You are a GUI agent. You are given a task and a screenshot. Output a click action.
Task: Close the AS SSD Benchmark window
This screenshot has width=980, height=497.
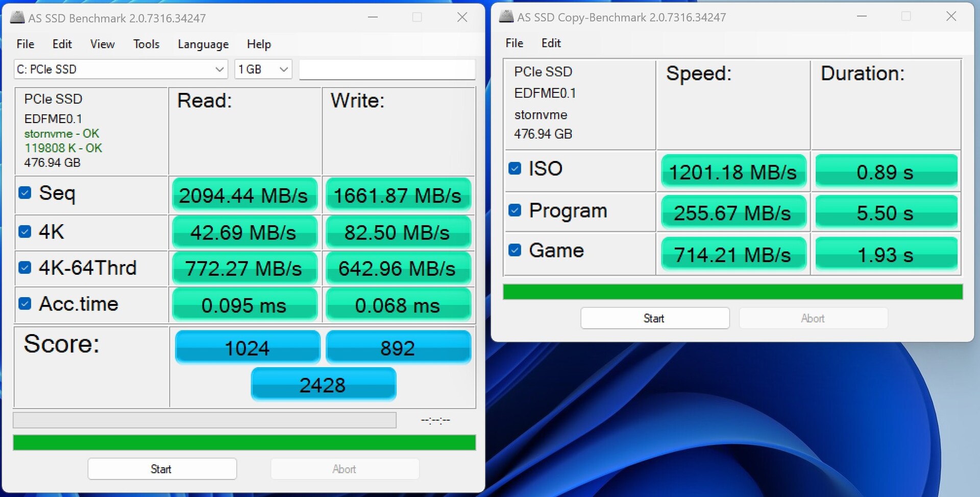coord(462,17)
